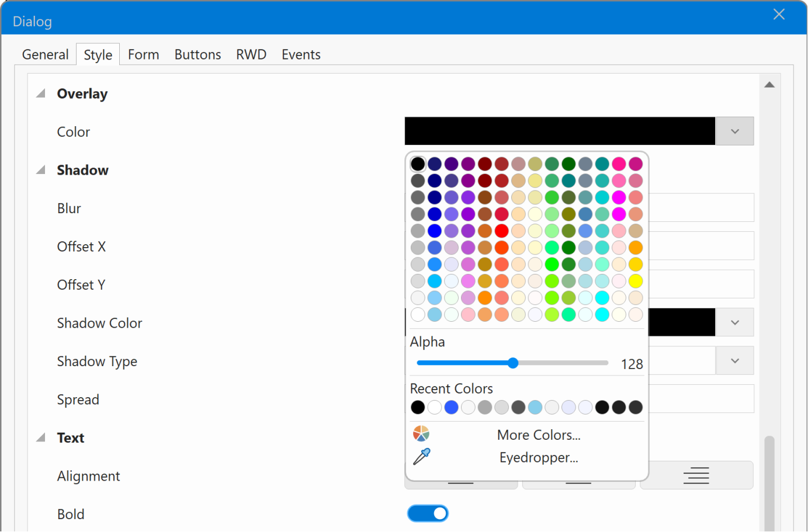Switch to the Buttons tab
This screenshot has height=532, width=808.
[x=197, y=54]
